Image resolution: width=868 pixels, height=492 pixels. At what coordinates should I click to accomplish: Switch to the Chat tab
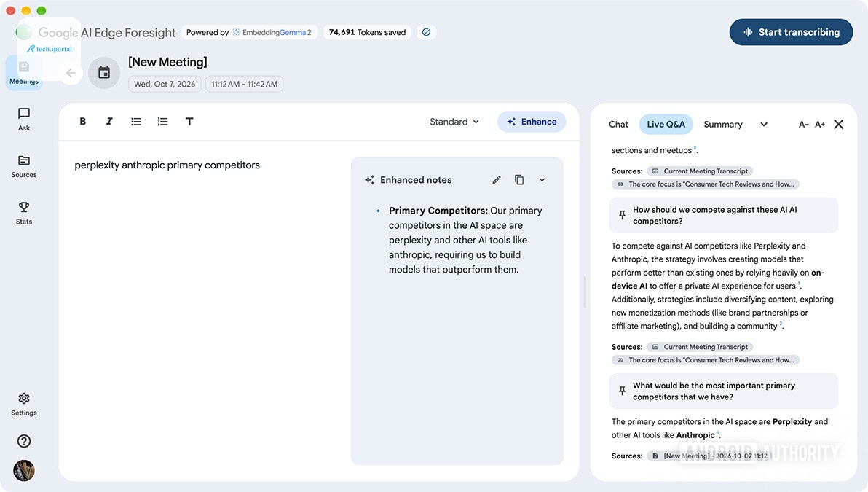(x=618, y=124)
